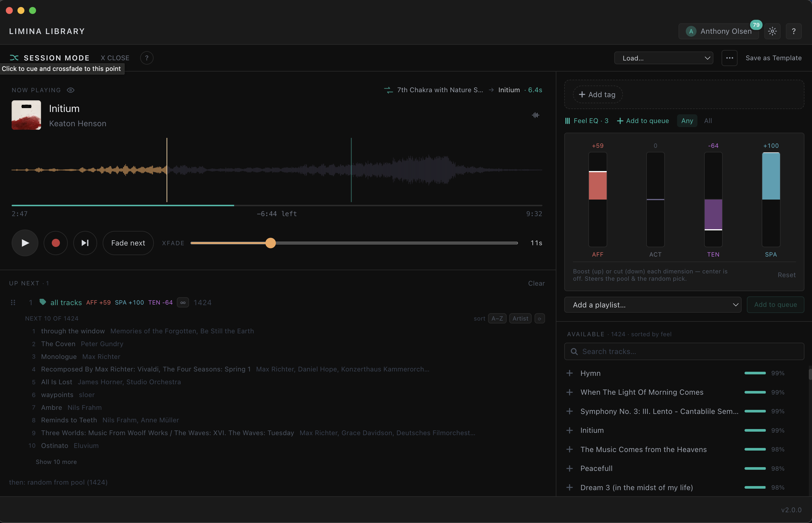Select queue track 'through the window'
The width and height of the screenshot is (812, 523).
[73, 331]
